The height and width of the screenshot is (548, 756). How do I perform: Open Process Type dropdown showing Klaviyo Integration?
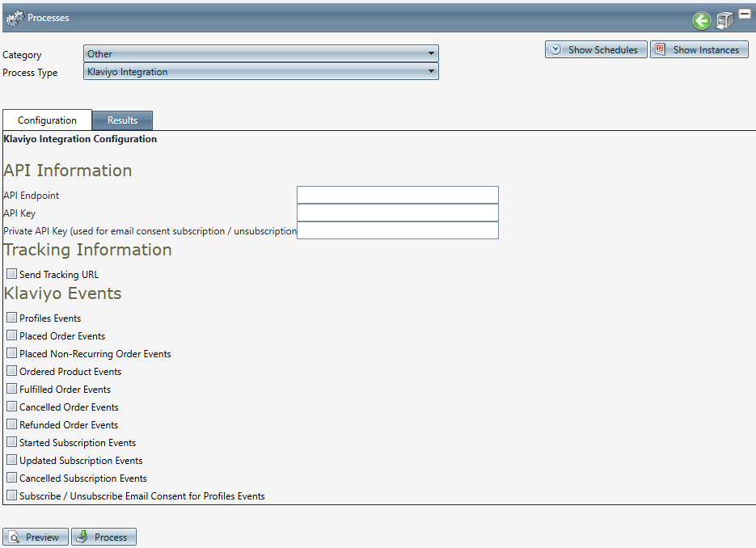pyautogui.click(x=261, y=71)
